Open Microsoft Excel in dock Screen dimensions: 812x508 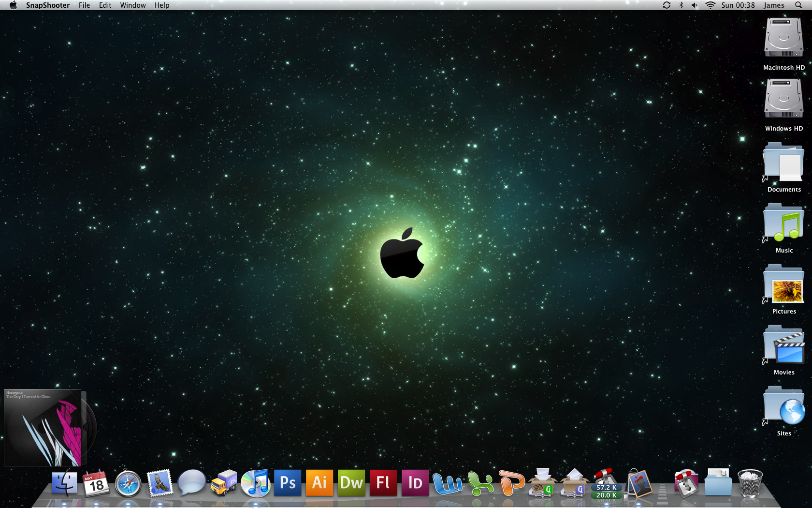tap(479, 483)
